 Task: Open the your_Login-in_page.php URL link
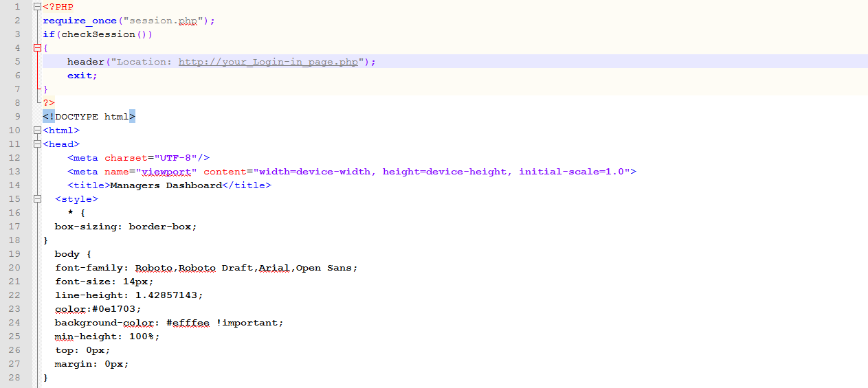269,62
